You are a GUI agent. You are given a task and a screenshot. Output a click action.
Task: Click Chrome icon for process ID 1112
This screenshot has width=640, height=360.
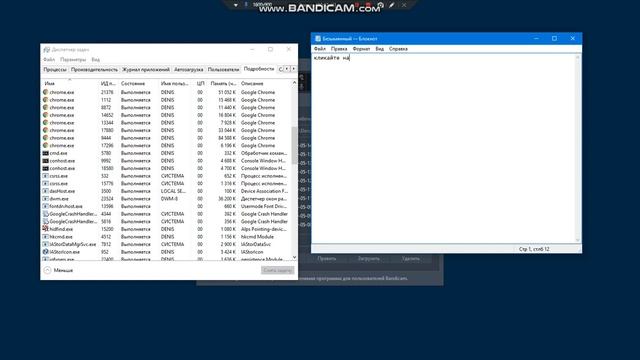[x=46, y=100]
